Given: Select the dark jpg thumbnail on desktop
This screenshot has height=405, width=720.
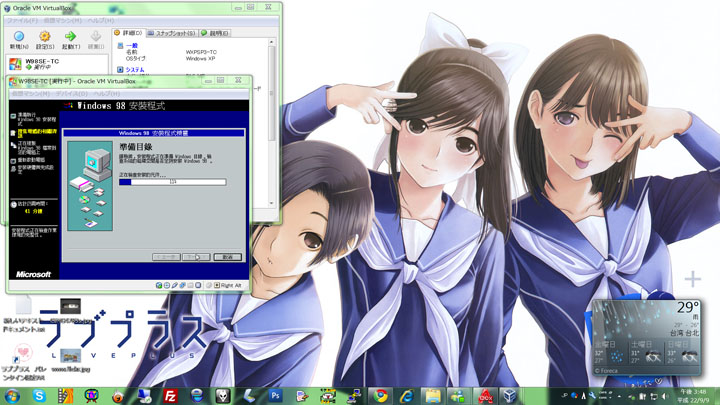Looking at the screenshot, I should pos(70,305).
